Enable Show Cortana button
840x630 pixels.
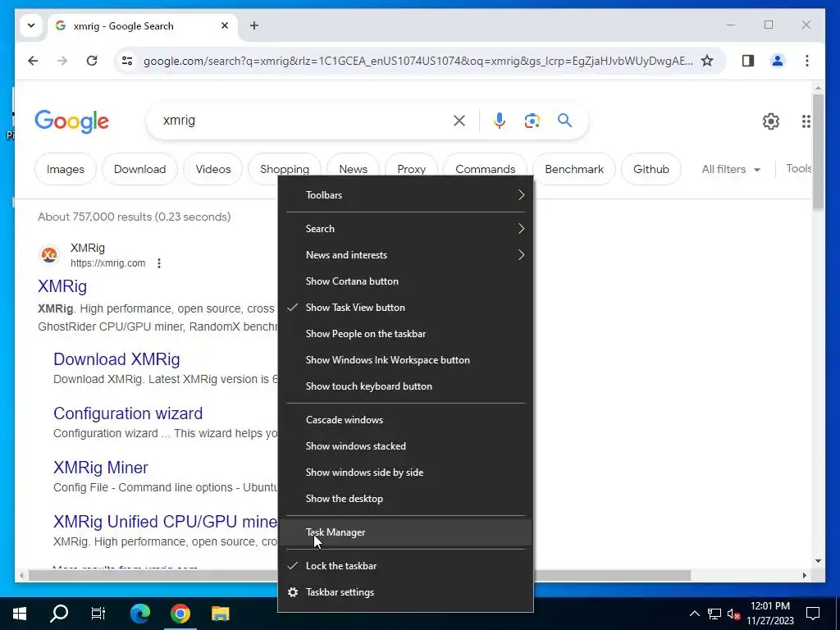(405, 281)
